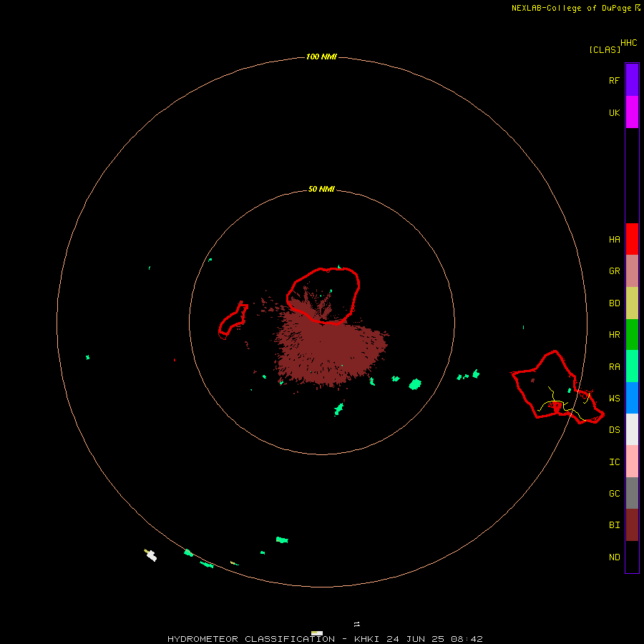Click the UK legend label

pos(614,112)
